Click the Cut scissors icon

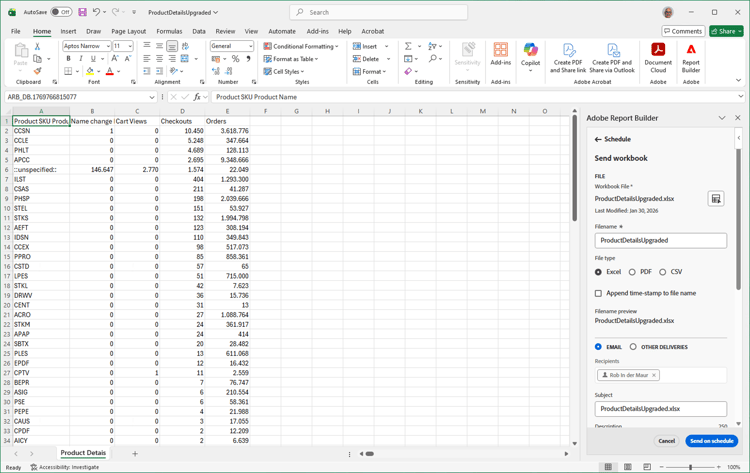point(37,46)
